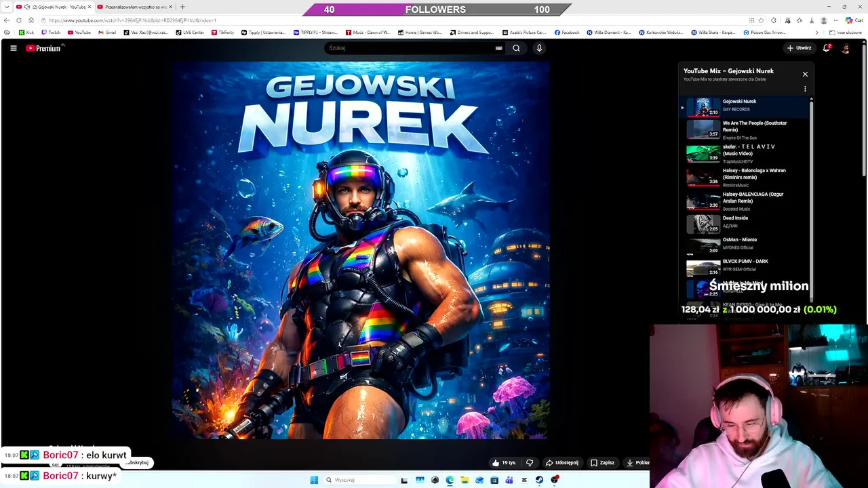Play OsMan - Miente in playlist
868x488 pixels.
coord(747,245)
